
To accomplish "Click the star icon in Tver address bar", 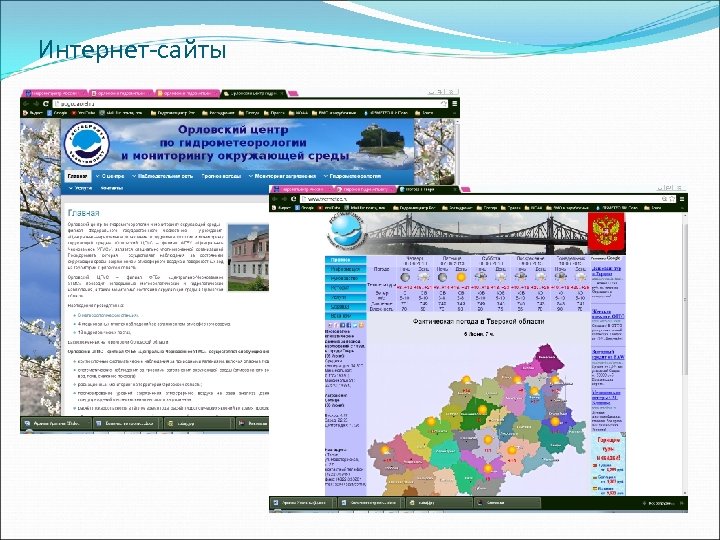I will (672, 199).
